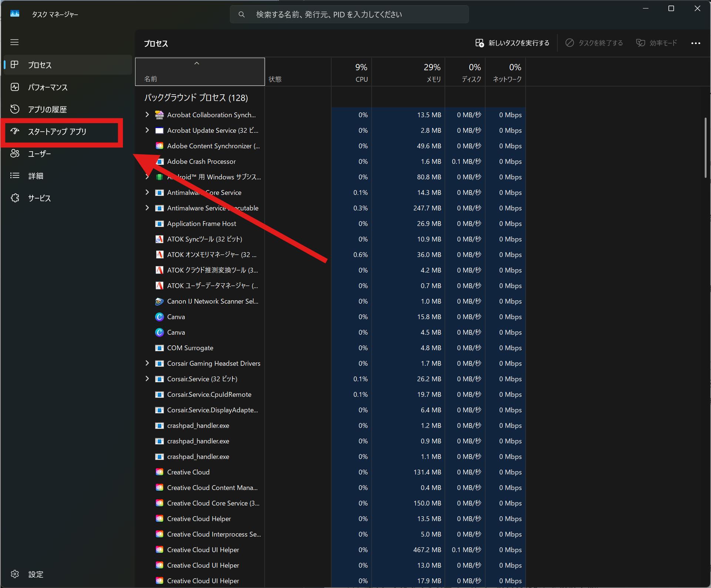Expand Corsair.Service (32 ビット) row
711x588 pixels.
[147, 379]
